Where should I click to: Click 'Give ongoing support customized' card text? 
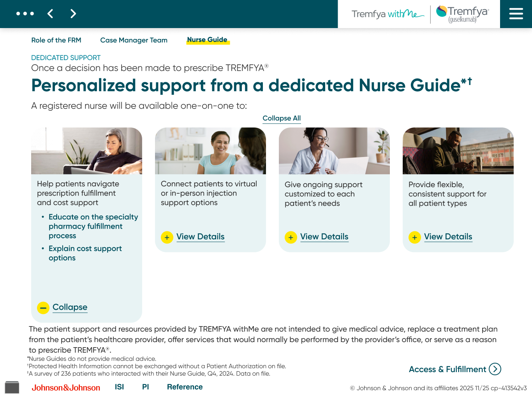click(323, 194)
